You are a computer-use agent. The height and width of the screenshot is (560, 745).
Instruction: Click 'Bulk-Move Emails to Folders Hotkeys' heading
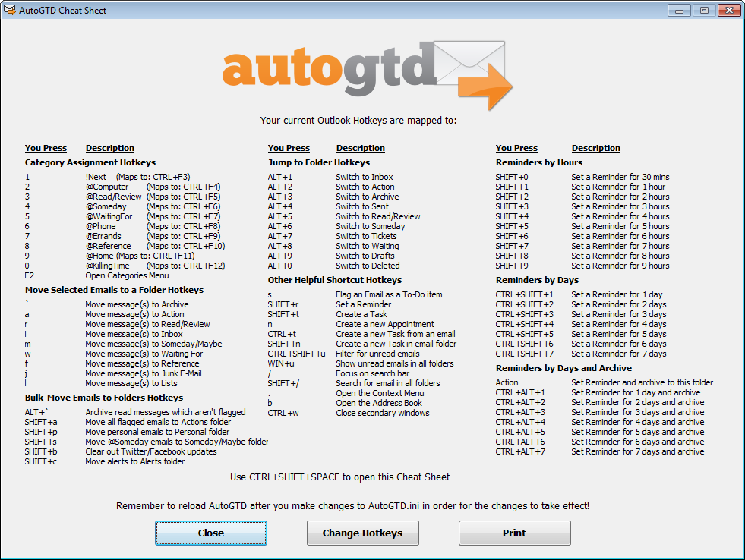[104, 398]
